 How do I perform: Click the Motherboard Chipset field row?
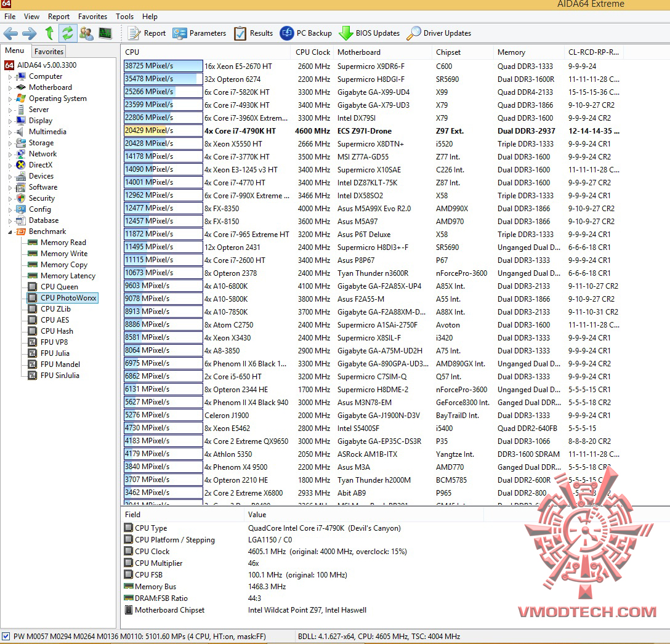(x=245, y=610)
